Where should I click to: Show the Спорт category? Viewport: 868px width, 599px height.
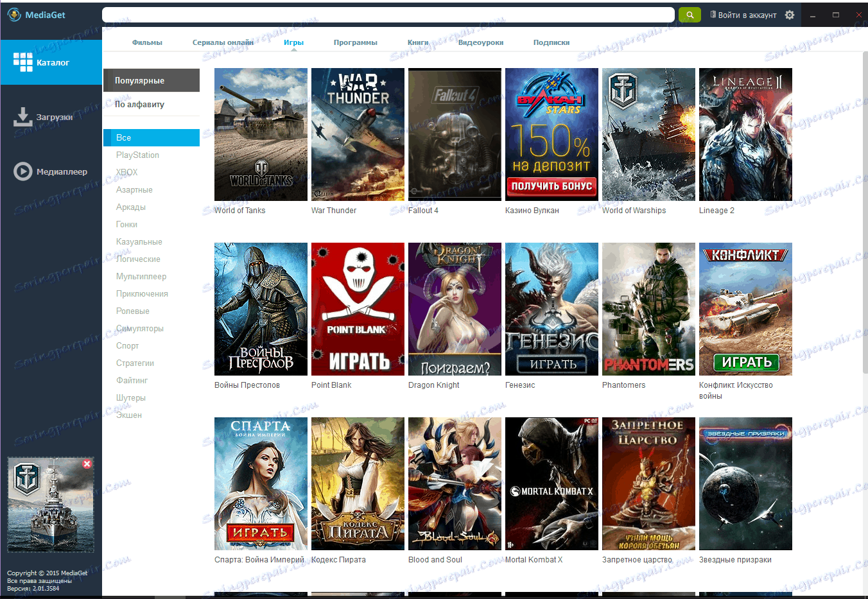(x=127, y=345)
